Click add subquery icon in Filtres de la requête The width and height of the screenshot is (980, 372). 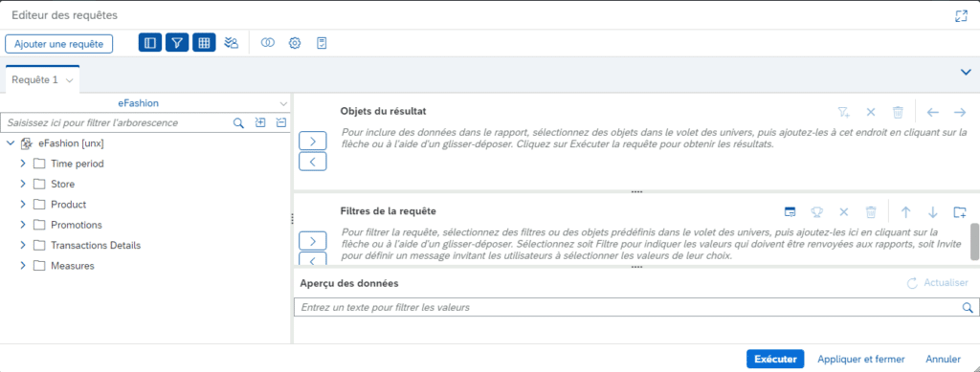[x=790, y=212]
